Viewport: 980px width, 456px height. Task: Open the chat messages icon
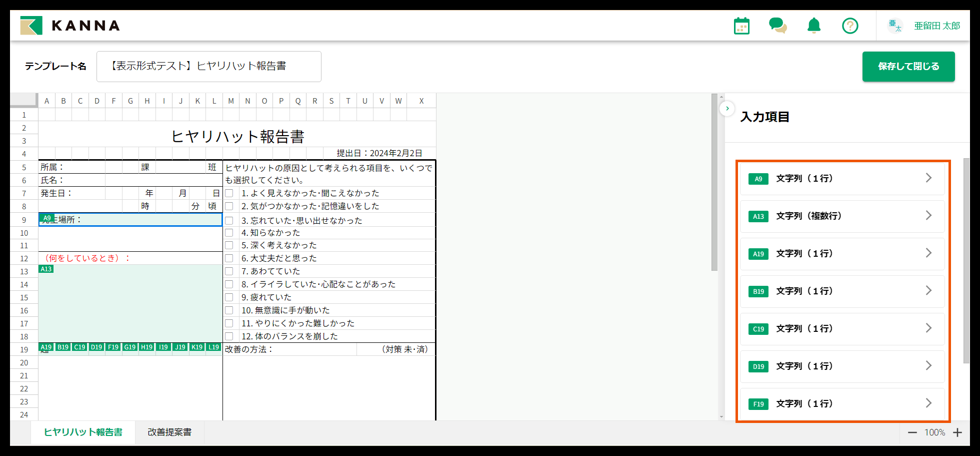point(777,26)
